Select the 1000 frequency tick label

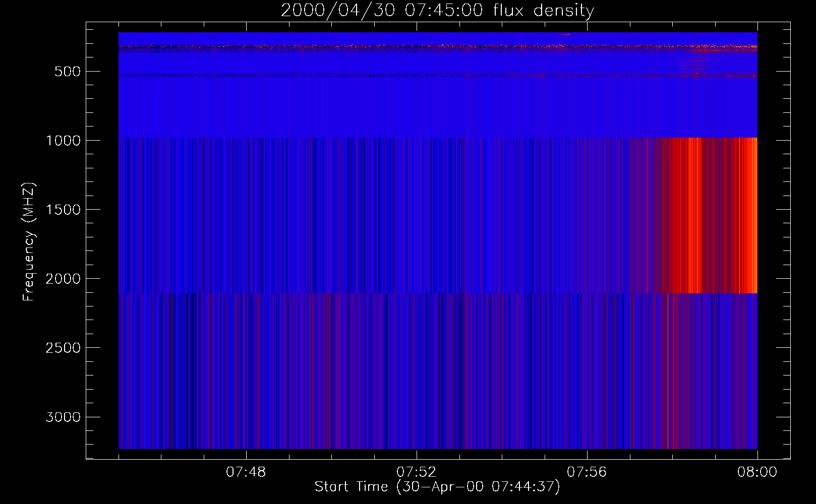[63, 141]
